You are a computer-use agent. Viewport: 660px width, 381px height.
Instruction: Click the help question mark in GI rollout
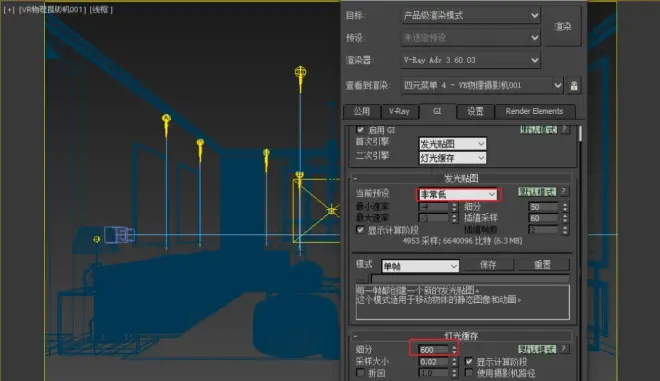point(564,130)
